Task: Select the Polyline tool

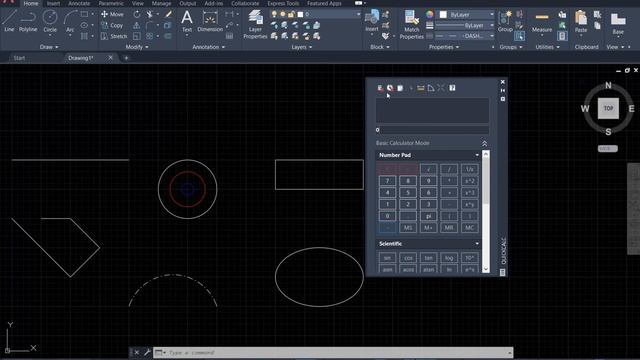Action: tap(28, 21)
